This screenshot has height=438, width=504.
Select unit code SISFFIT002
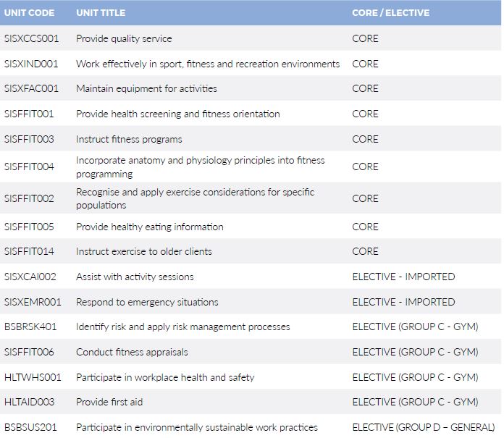[29, 198]
